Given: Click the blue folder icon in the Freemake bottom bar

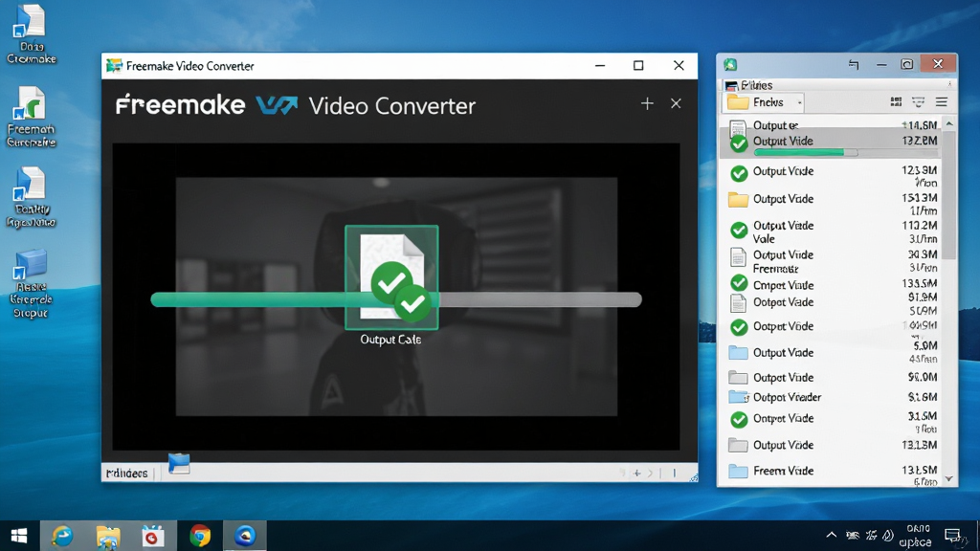Looking at the screenshot, I should click(179, 464).
